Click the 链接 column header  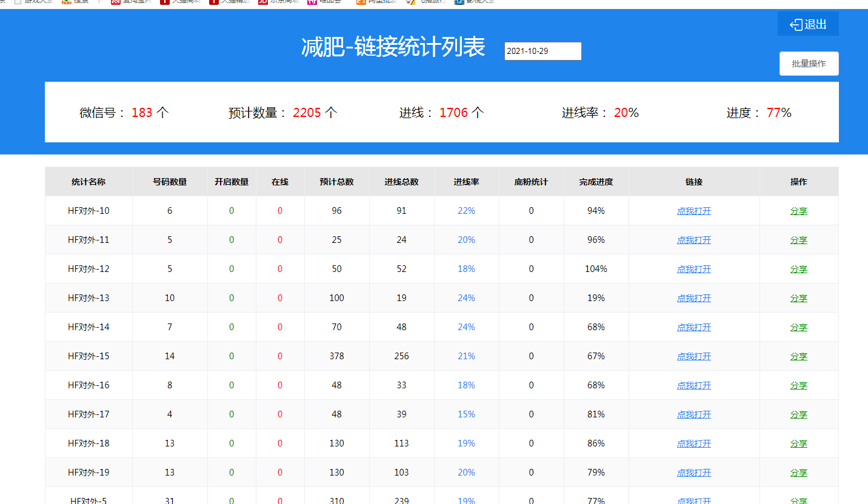pyautogui.click(x=694, y=182)
